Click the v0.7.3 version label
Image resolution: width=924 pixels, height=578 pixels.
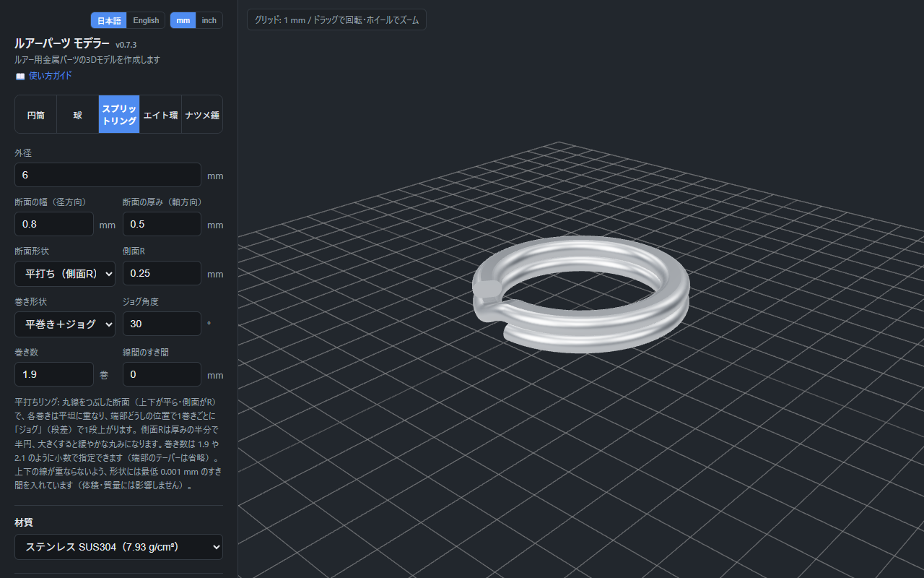[x=126, y=45]
